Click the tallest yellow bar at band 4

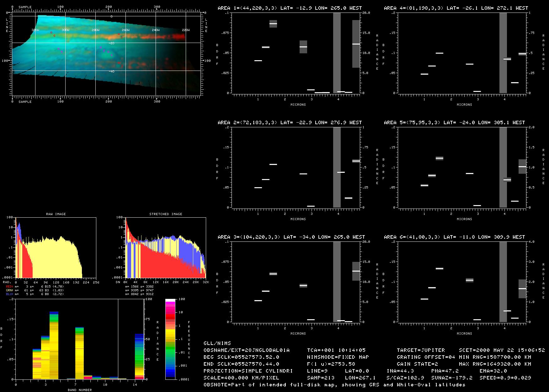coord(54,345)
